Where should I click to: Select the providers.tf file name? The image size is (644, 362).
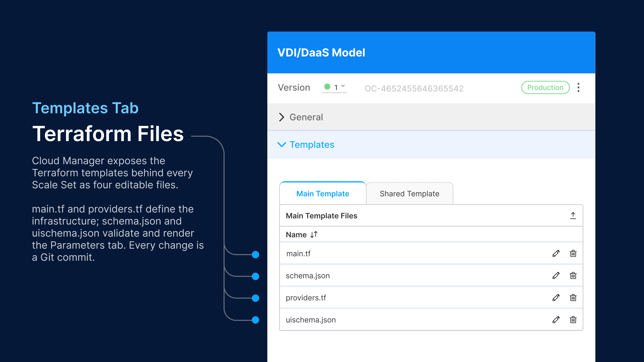pos(306,298)
